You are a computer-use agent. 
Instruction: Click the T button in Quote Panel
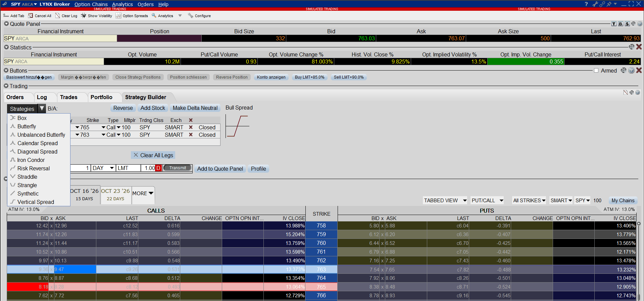614,24
